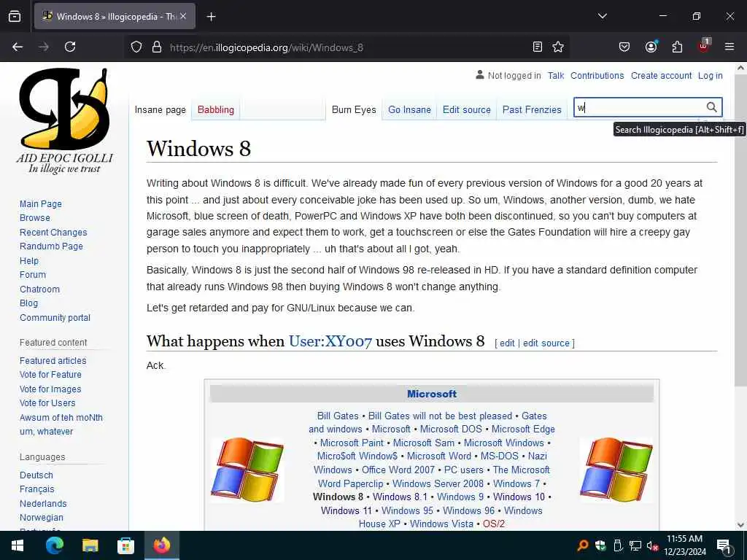Image resolution: width=747 pixels, height=560 pixels.
Task: Open notification center icon
Action: click(724, 547)
